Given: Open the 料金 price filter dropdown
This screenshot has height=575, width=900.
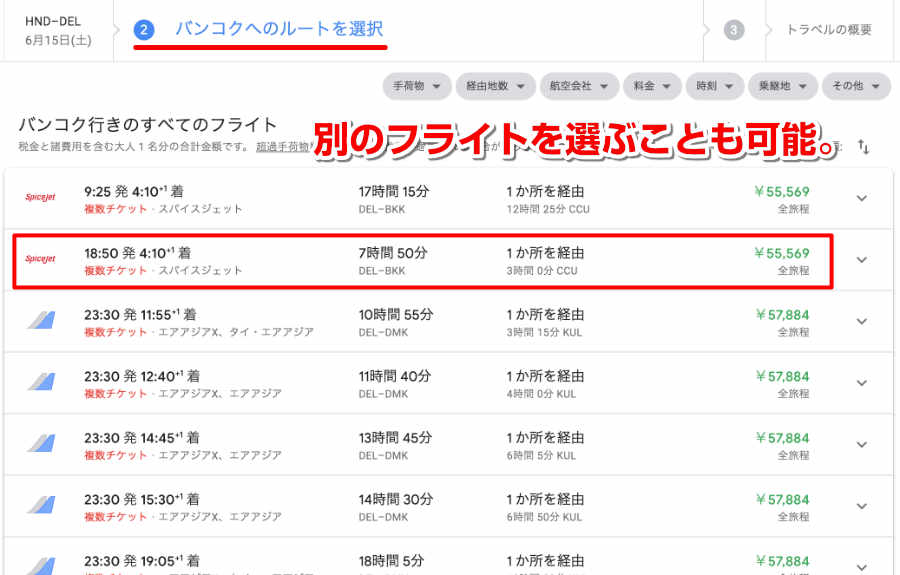Looking at the screenshot, I should [x=652, y=86].
